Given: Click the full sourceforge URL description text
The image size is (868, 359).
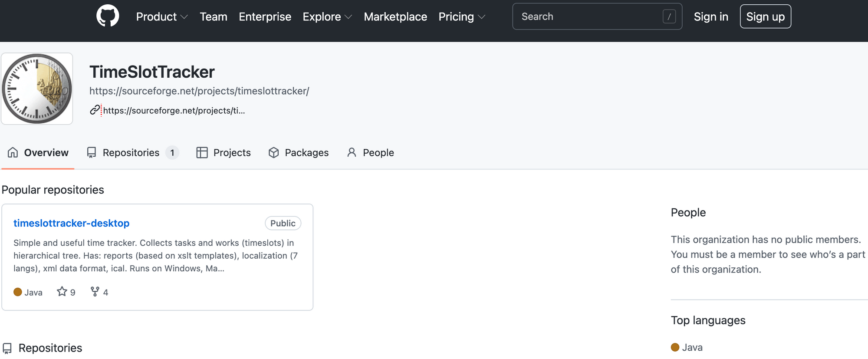Looking at the screenshot, I should click(199, 91).
